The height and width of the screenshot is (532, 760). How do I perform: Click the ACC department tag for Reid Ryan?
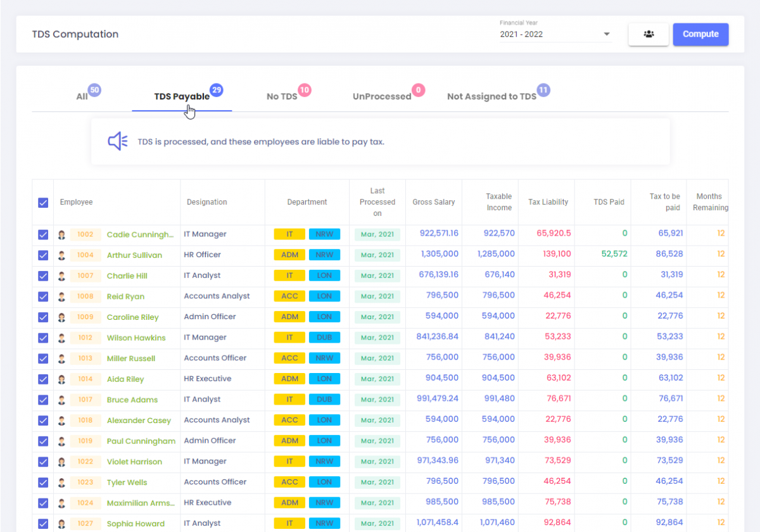tap(289, 296)
